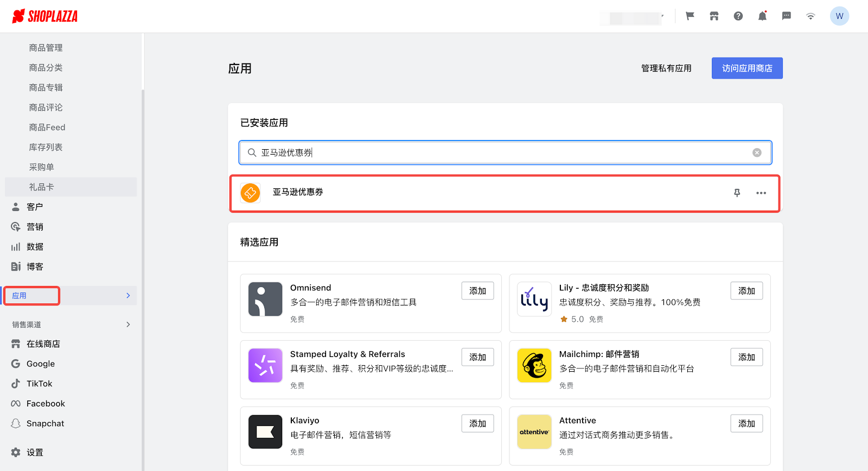The height and width of the screenshot is (471, 868).
Task: Click the Attentive app icon
Action: click(x=534, y=431)
